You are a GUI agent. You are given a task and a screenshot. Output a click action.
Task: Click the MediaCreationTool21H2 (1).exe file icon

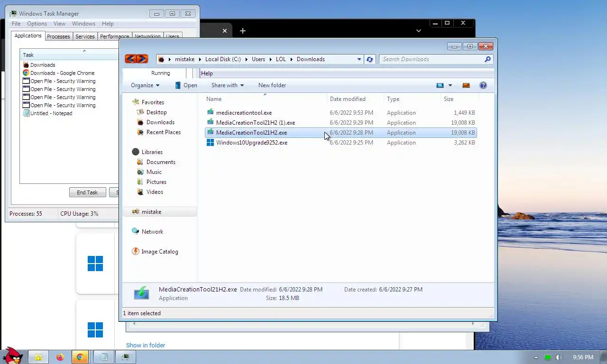pyautogui.click(x=211, y=122)
